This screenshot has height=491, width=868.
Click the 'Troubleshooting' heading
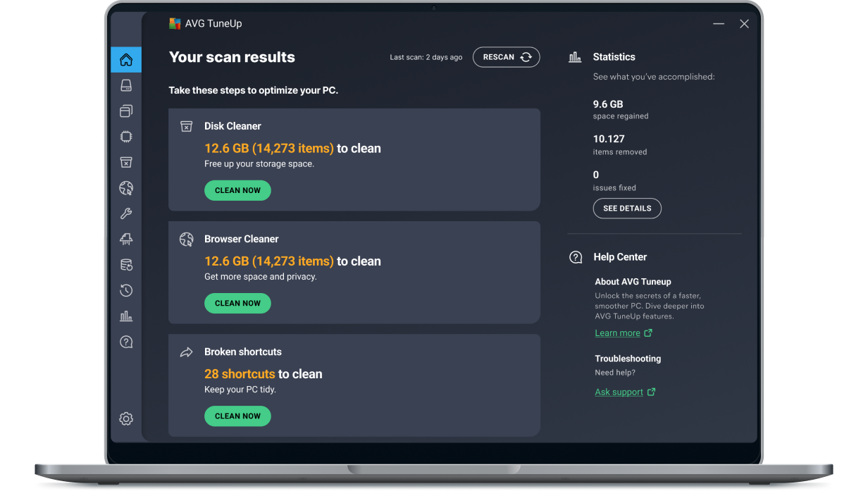[x=628, y=359]
